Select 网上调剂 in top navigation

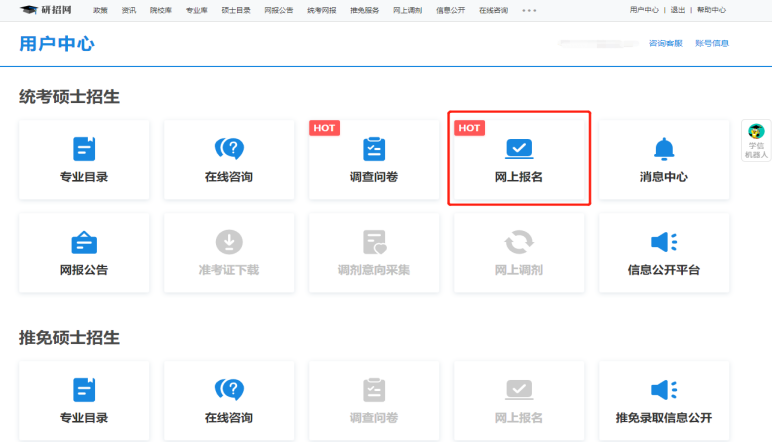click(x=408, y=10)
